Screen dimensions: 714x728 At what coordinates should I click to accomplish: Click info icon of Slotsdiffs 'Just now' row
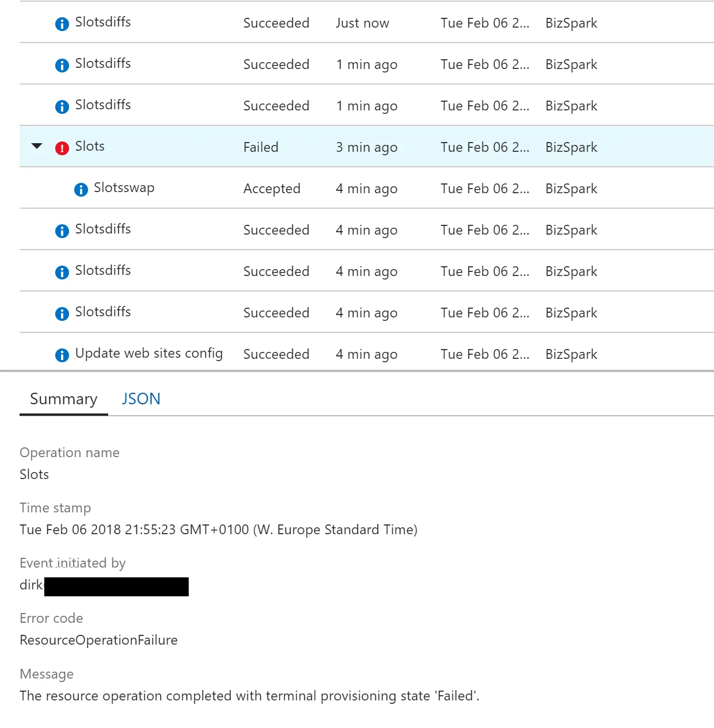pos(62,24)
